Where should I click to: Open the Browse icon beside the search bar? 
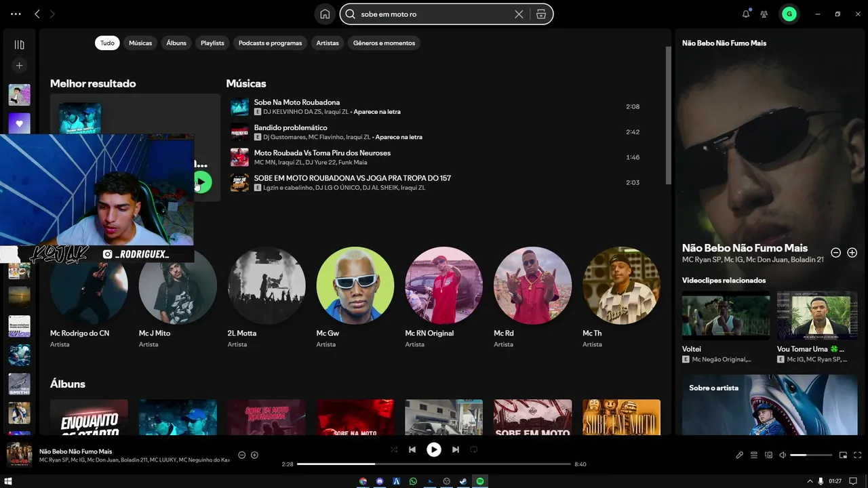click(541, 14)
